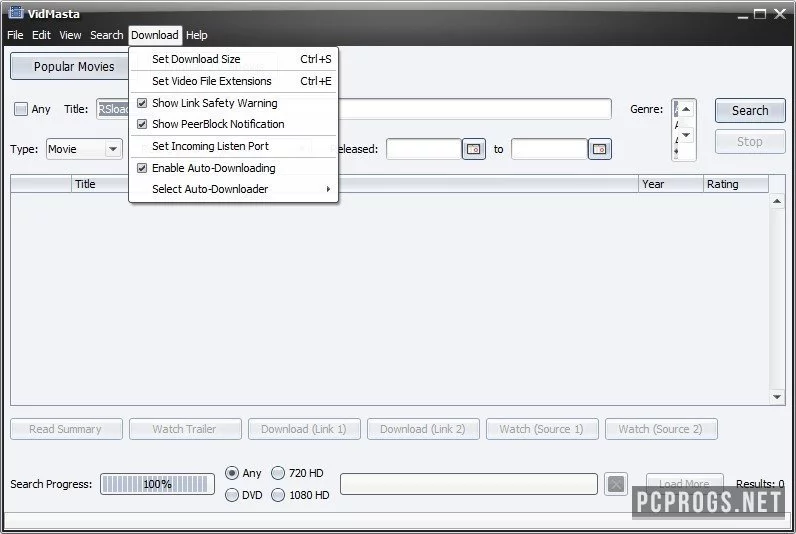This screenshot has width=796, height=534.
Task: Click the Popular Movies button
Action: coord(70,66)
